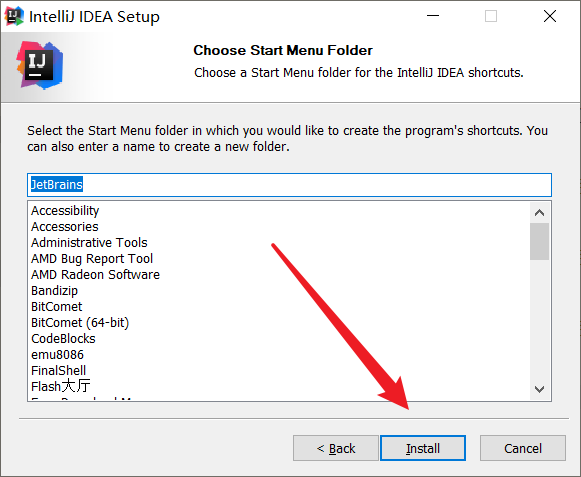Click the JetBrains folder name field
The width and height of the screenshot is (581, 477).
[289, 185]
